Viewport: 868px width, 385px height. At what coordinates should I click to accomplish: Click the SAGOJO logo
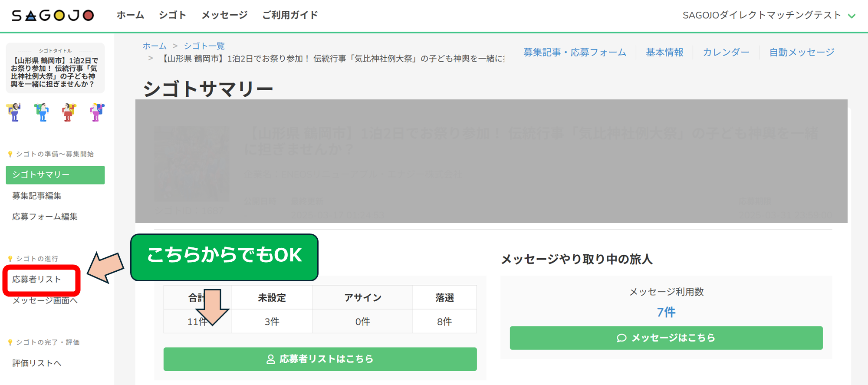click(53, 16)
